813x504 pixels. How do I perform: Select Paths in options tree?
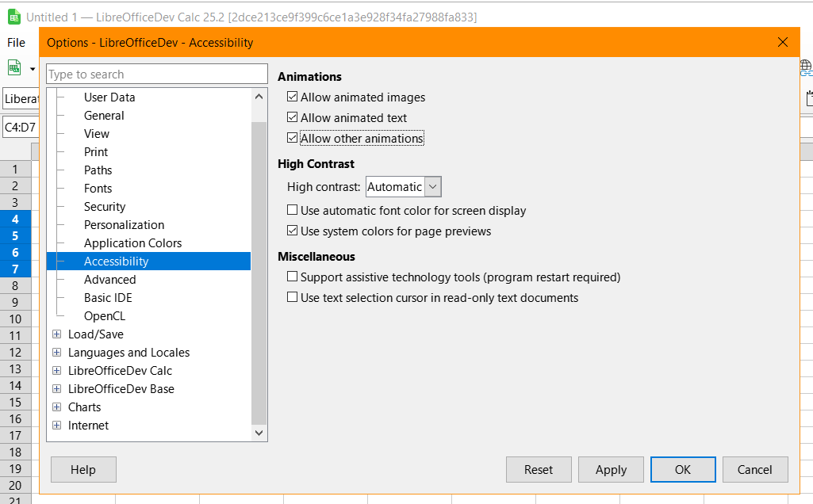click(98, 170)
